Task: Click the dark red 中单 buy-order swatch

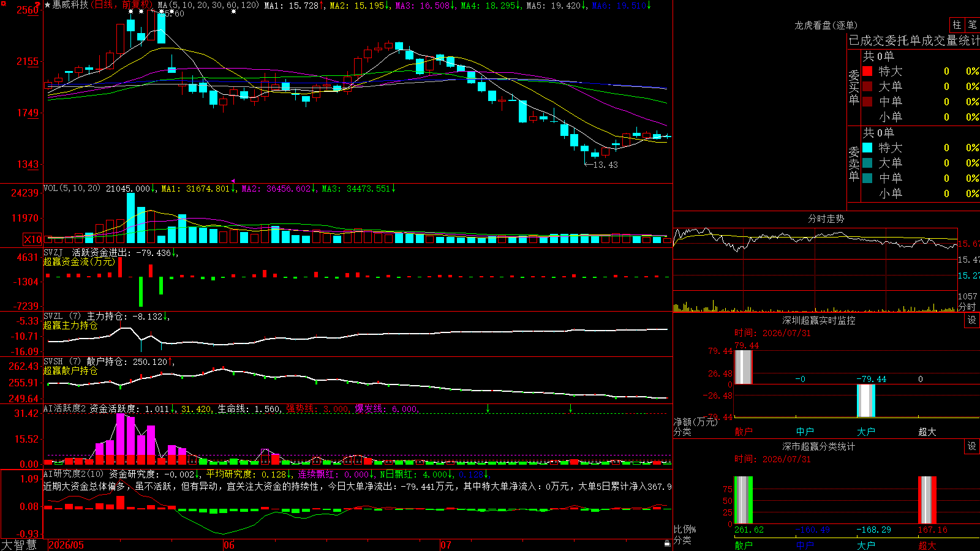Action: point(867,102)
